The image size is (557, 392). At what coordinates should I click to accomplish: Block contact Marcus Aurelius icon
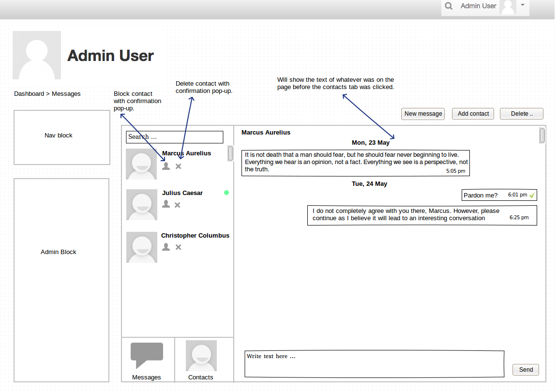coord(166,166)
